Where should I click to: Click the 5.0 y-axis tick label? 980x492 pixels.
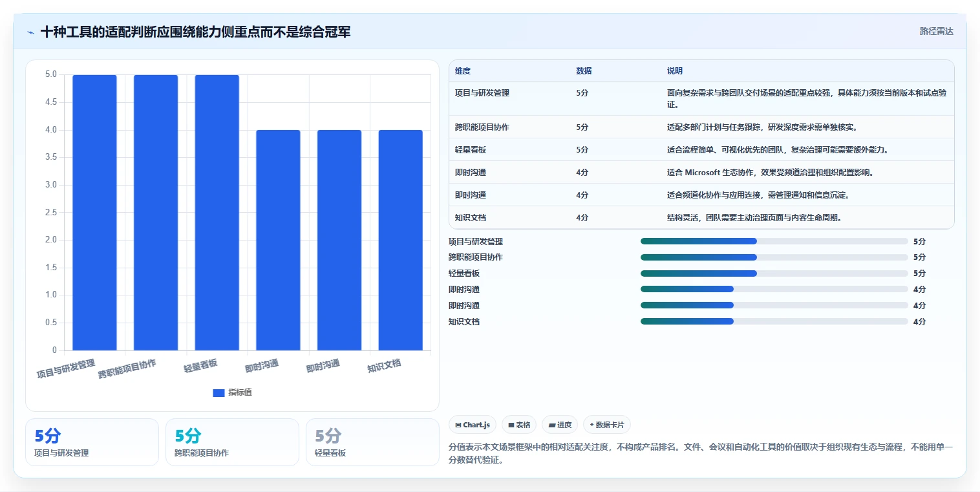tap(50, 74)
